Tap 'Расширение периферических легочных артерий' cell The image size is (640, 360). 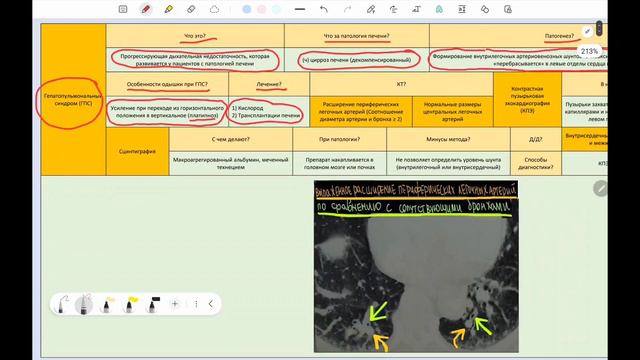(361, 112)
